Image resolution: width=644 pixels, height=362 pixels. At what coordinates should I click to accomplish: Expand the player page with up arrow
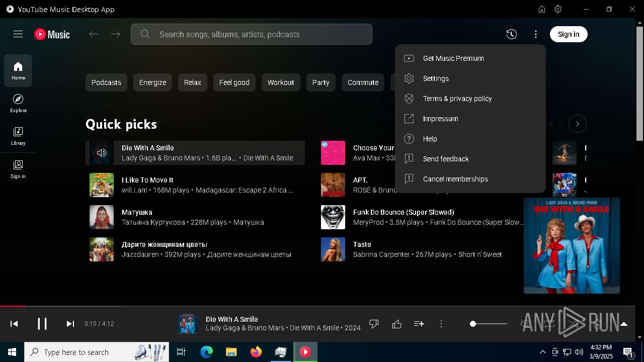click(624, 324)
